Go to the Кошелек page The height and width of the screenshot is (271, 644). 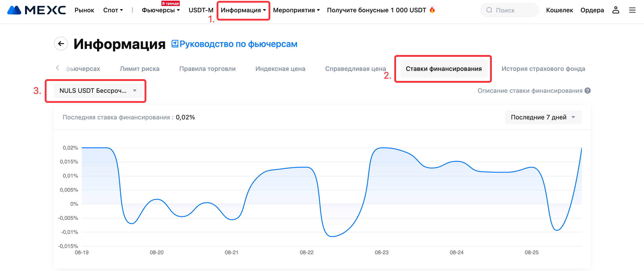click(559, 10)
